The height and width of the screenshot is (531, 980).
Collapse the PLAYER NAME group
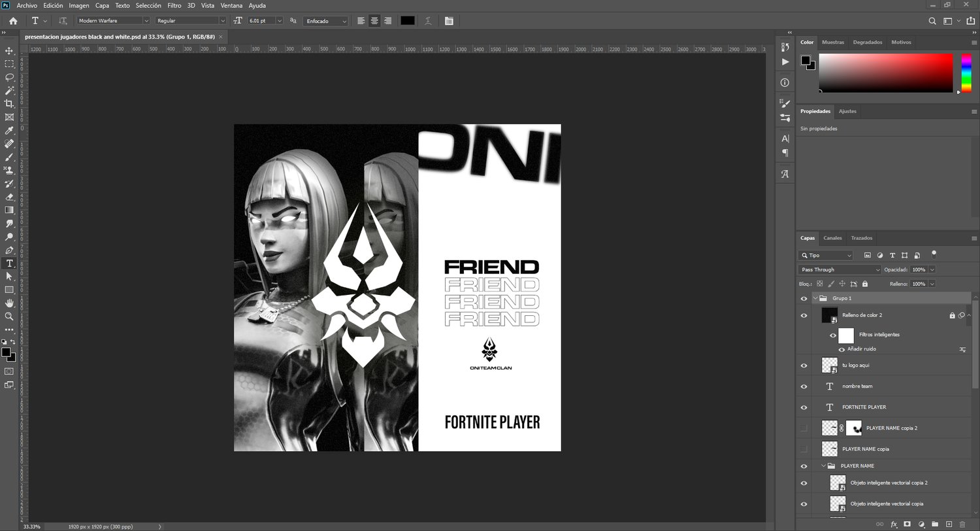coord(823,466)
